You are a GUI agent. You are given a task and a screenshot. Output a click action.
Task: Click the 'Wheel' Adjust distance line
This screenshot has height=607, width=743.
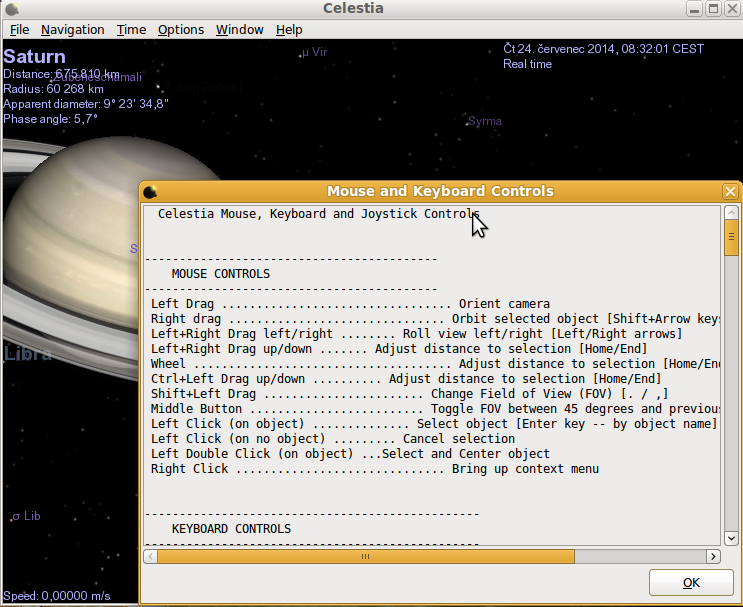pos(435,364)
